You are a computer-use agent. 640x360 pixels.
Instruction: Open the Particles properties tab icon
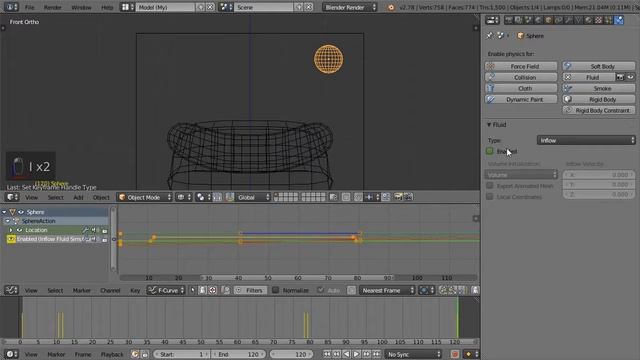[609, 20]
